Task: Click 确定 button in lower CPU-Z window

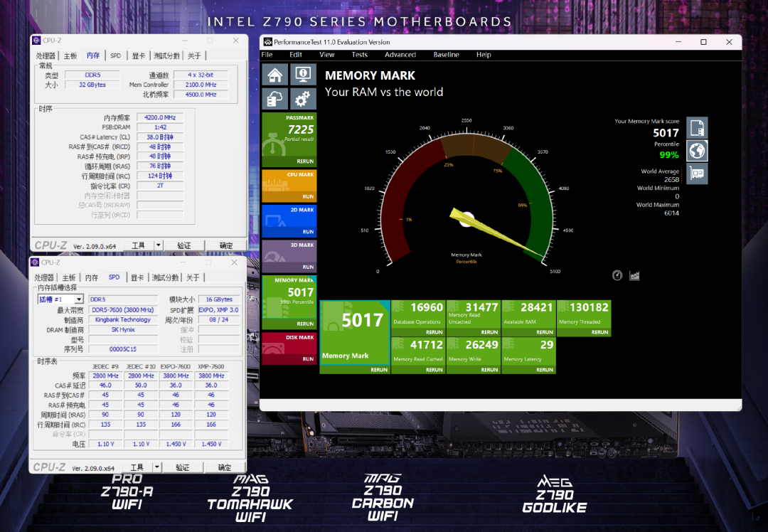Action: [x=224, y=467]
